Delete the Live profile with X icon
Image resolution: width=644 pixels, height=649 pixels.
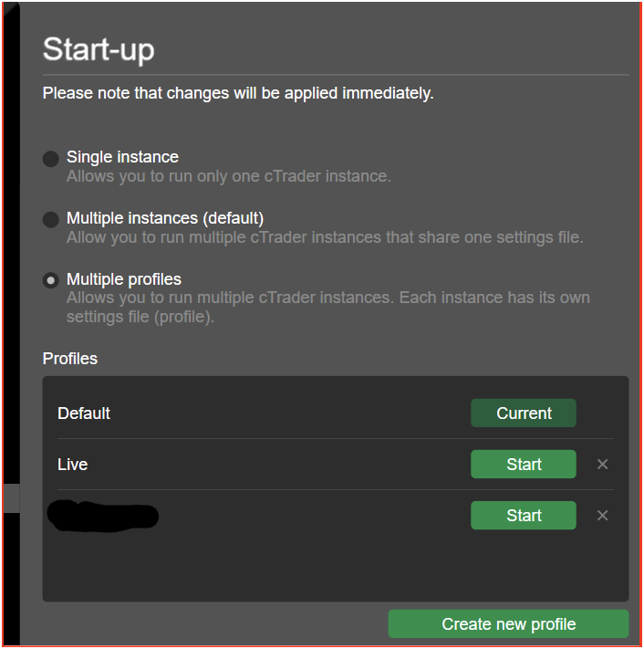(x=603, y=464)
